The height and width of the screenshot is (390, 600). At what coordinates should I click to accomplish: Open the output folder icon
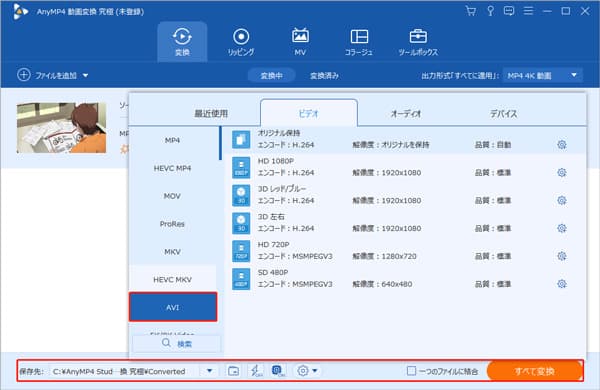233,370
